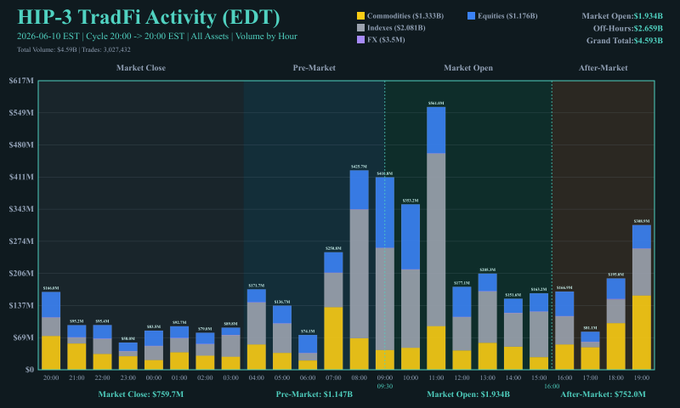
Task: Click the 09:30 market open marker label
Action: pyautogui.click(x=385, y=386)
